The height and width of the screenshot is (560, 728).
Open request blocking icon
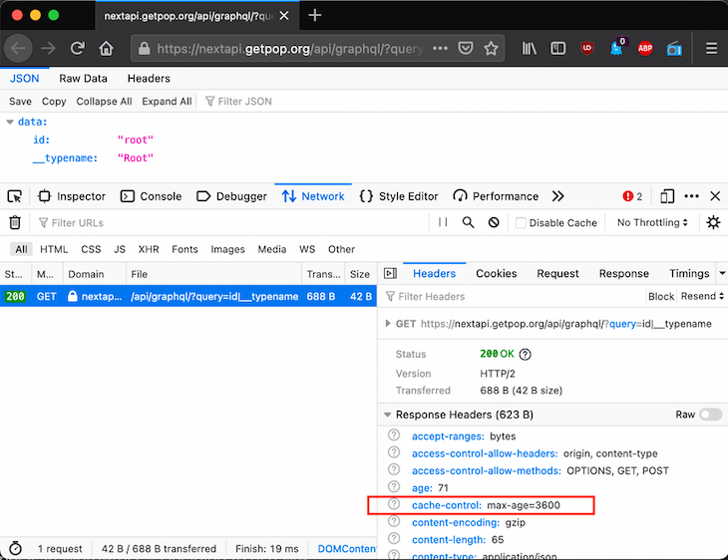point(494,222)
